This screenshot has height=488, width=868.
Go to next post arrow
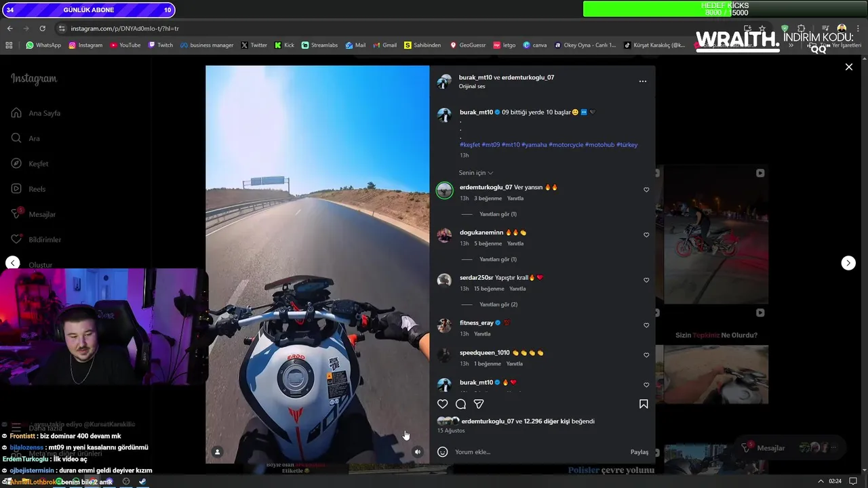coord(848,263)
